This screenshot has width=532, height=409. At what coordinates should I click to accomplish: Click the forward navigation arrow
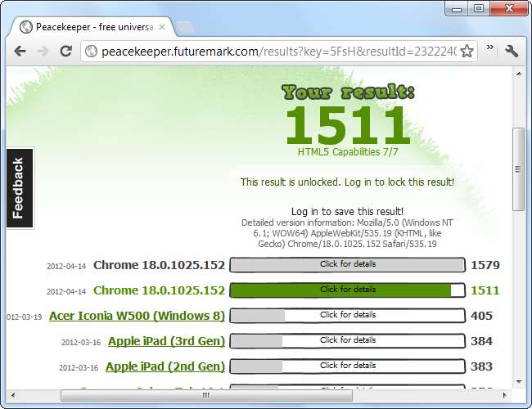click(43, 52)
